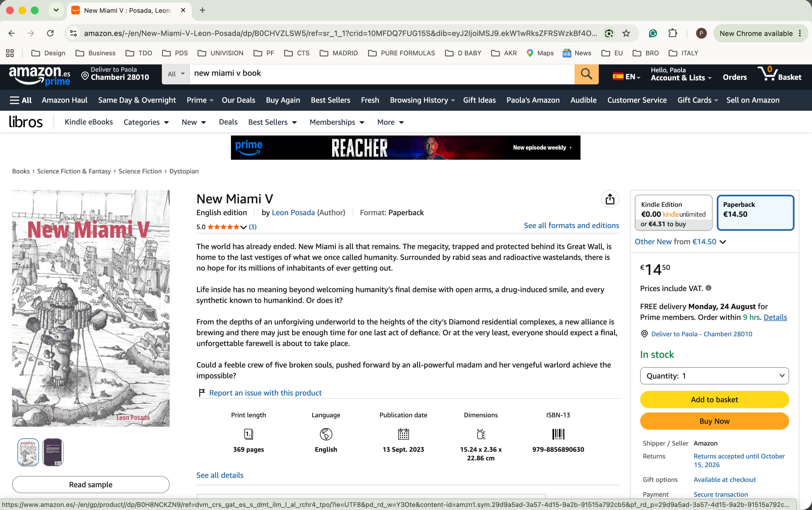812x510 pixels.
Task: Open the Extensions puzzle icon
Action: (672, 33)
